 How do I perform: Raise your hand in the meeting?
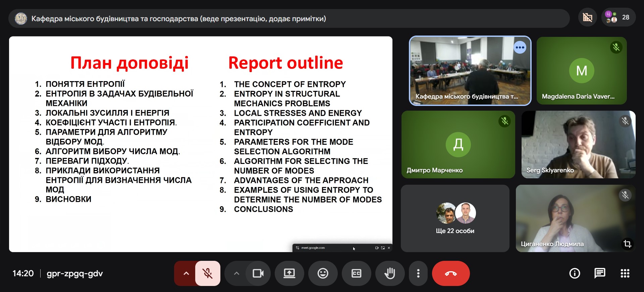pos(389,274)
